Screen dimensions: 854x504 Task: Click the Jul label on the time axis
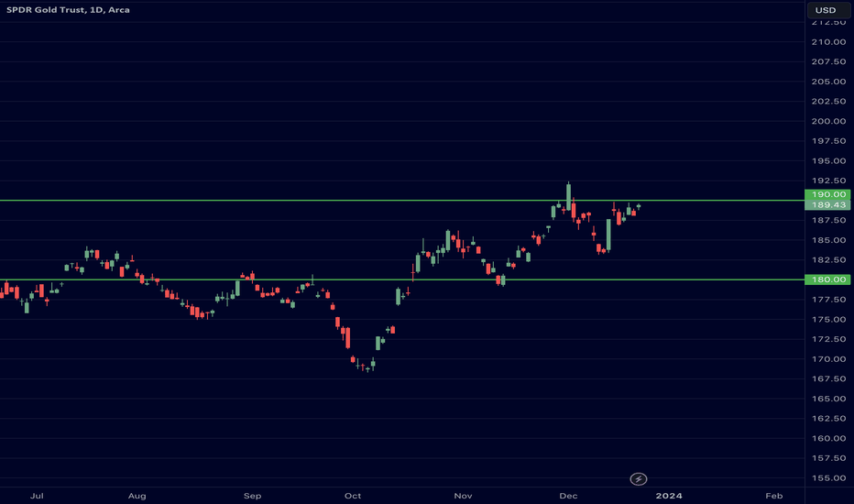pyautogui.click(x=37, y=496)
